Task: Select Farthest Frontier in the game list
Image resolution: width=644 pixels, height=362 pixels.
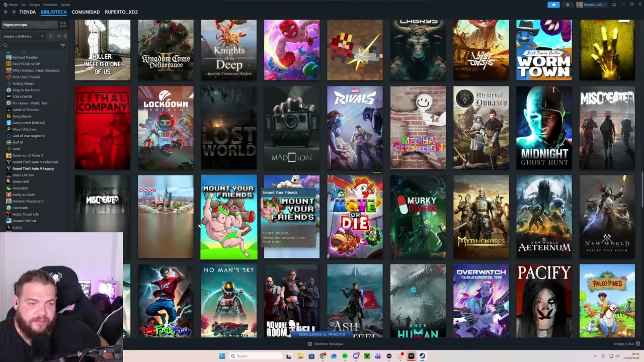Action: tap(25, 57)
